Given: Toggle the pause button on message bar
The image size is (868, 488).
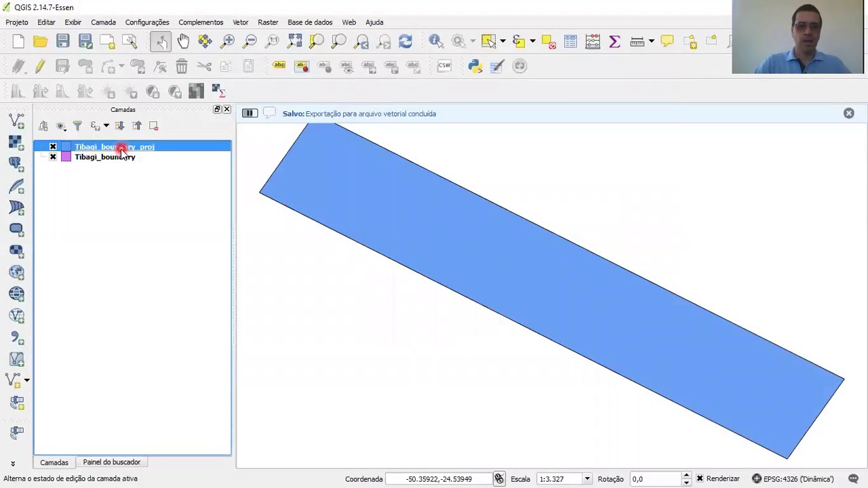Looking at the screenshot, I should pos(249,113).
